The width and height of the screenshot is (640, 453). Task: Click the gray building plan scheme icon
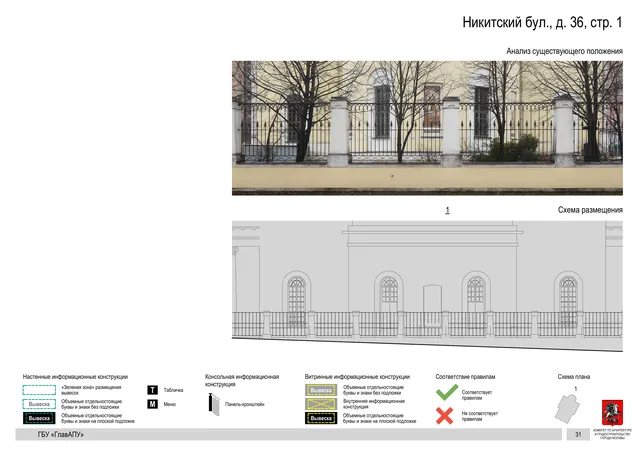(x=567, y=408)
